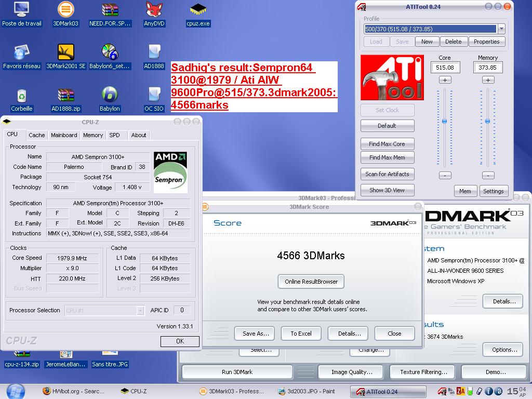Open the AD1888 desktop file

[154, 56]
